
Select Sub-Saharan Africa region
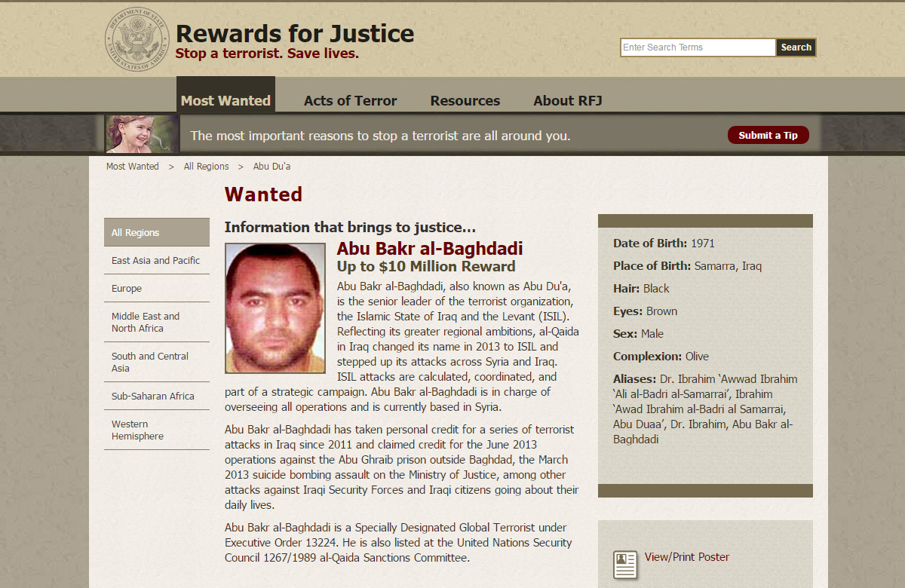coord(157,396)
